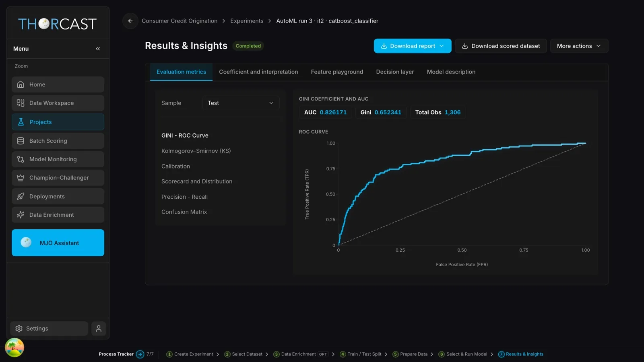Click Consumer Credit Origination breadcrumb
This screenshot has height=362, width=644.
click(180, 21)
